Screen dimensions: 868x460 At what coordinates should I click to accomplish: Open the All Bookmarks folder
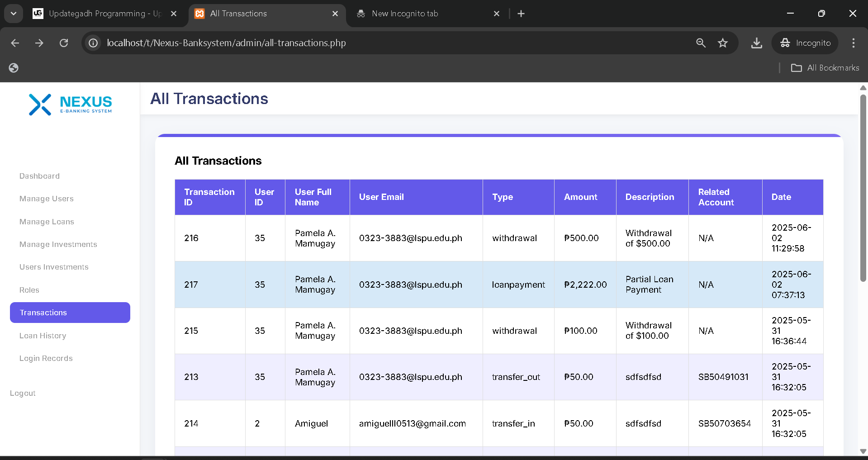tap(825, 68)
